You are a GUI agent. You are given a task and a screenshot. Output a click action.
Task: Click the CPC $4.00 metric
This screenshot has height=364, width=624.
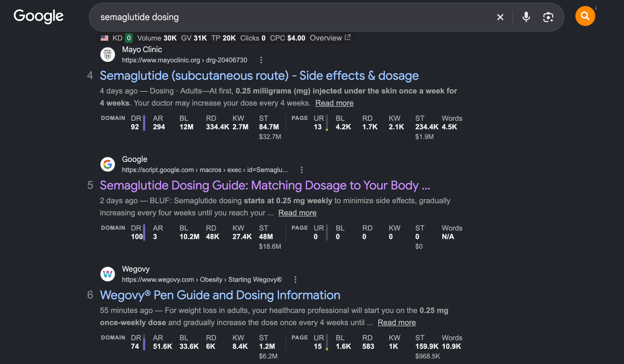288,38
